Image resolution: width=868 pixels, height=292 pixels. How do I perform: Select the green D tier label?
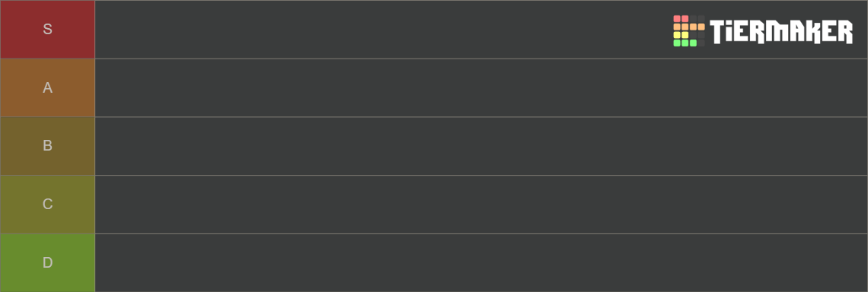48,262
